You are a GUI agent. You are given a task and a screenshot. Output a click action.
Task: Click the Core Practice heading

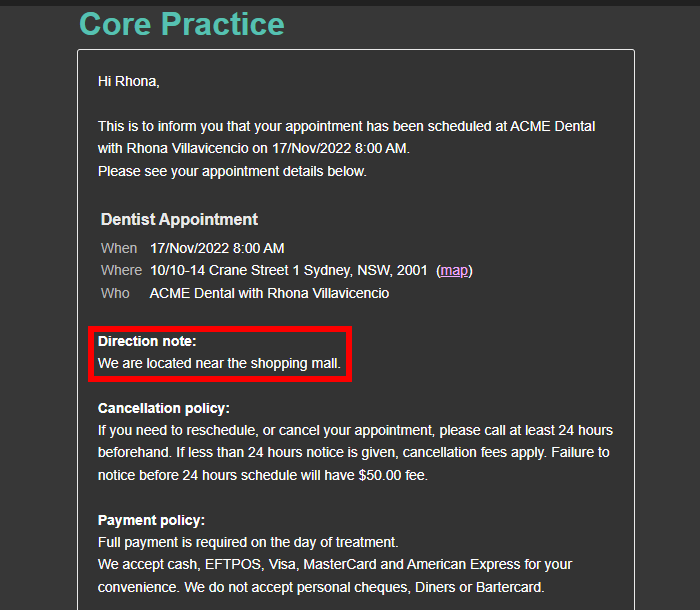182,24
